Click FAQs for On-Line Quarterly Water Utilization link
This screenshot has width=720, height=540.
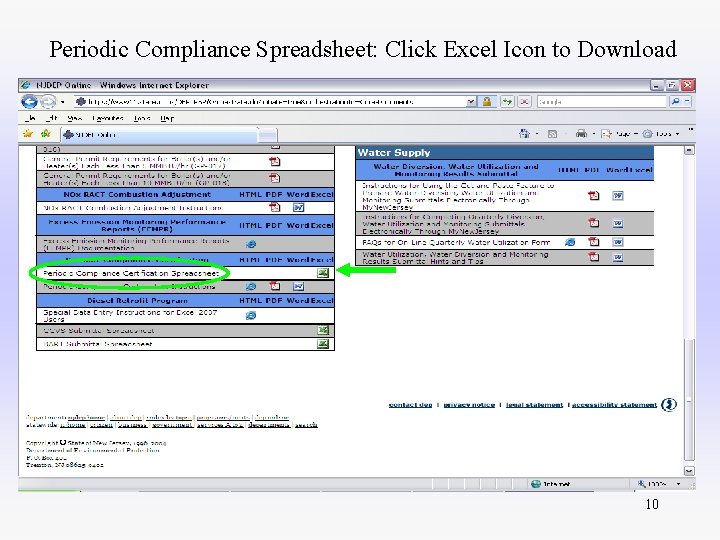pyautogui.click(x=456, y=242)
